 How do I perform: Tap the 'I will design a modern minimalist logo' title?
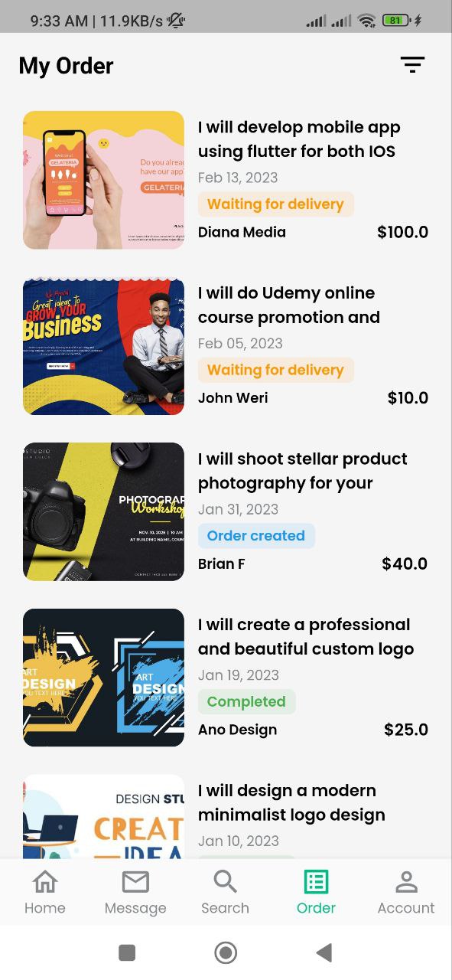[x=291, y=802]
